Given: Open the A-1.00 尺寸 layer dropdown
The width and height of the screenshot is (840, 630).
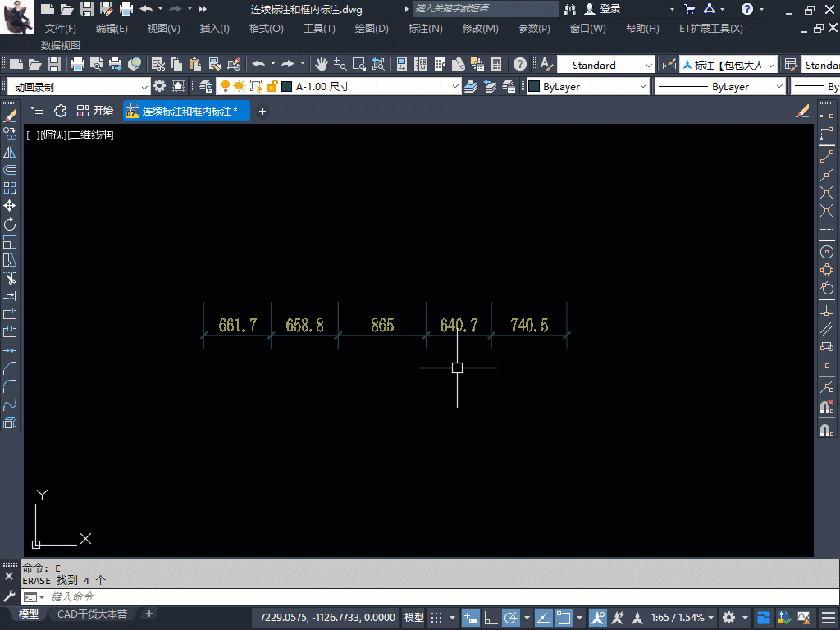Looking at the screenshot, I should tap(339, 86).
